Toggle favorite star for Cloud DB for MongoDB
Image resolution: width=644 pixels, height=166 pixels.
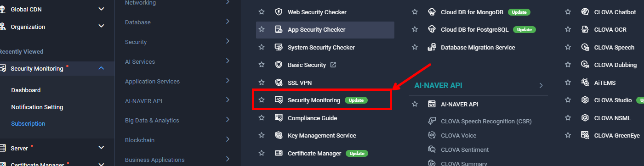click(x=415, y=12)
